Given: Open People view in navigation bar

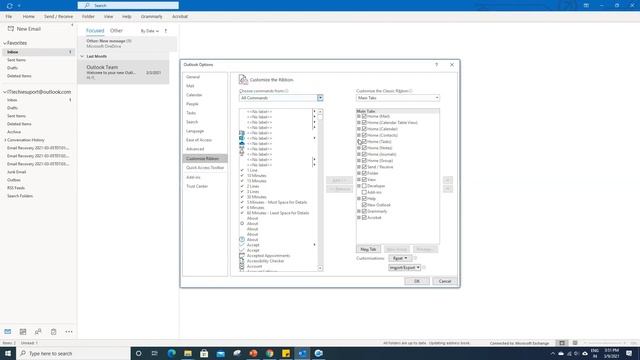Looking at the screenshot, I should coord(38,331).
